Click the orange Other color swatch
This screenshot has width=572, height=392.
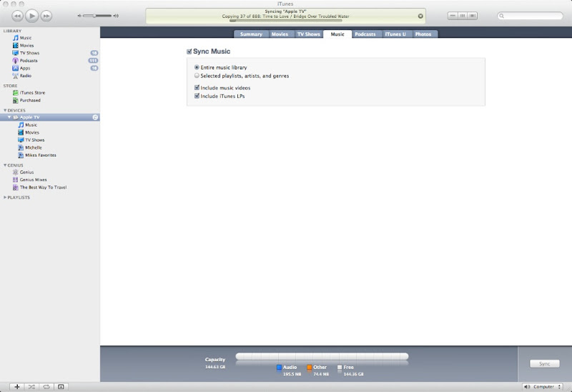point(310,367)
